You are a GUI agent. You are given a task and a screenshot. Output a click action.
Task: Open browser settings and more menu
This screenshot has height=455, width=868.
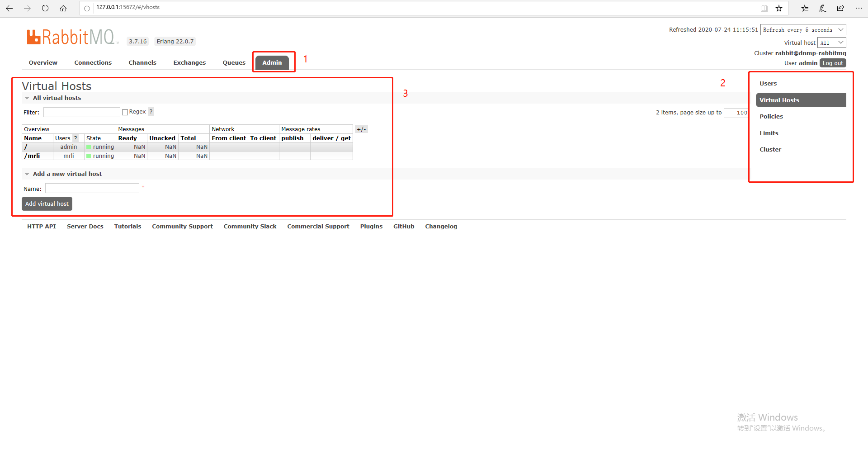click(x=859, y=8)
